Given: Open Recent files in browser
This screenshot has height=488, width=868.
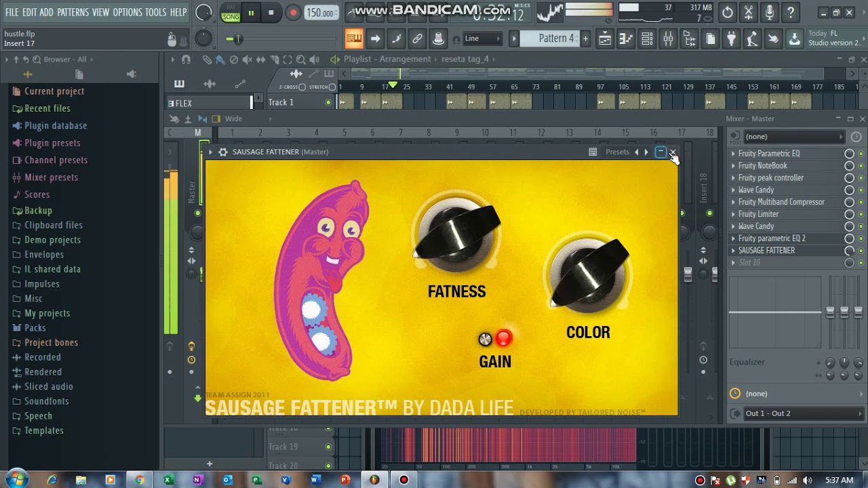Looking at the screenshot, I should (47, 108).
